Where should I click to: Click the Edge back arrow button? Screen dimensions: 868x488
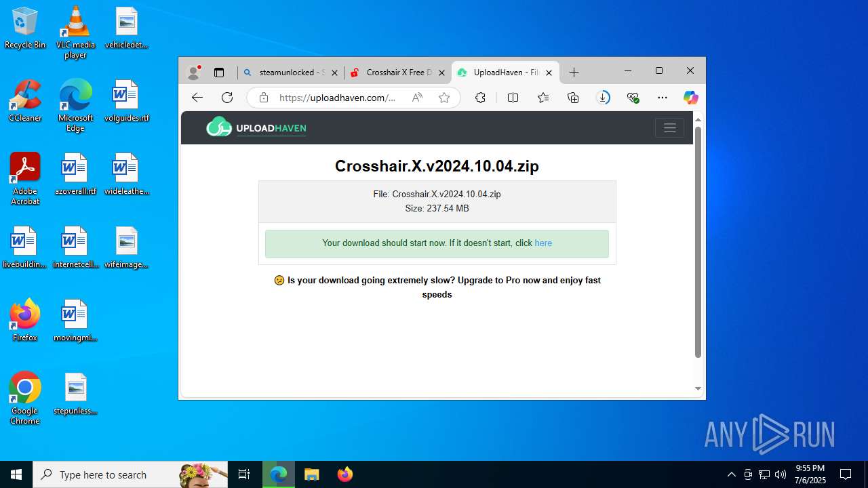pyautogui.click(x=197, y=98)
